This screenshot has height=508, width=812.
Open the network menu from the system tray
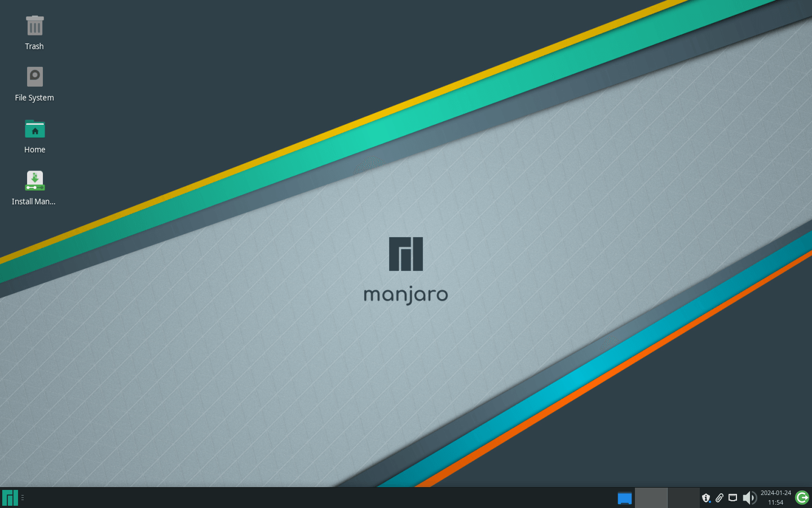732,497
